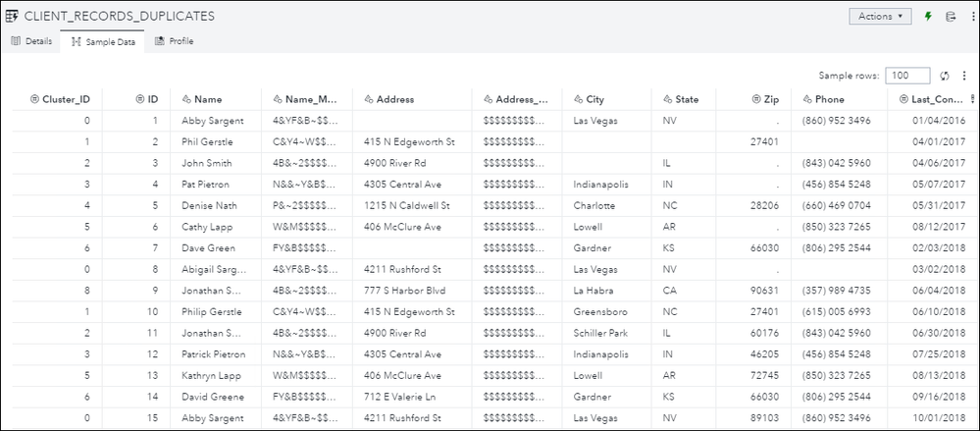Click the Zip value 89103
This screenshot has width=980, height=431.
[764, 418]
